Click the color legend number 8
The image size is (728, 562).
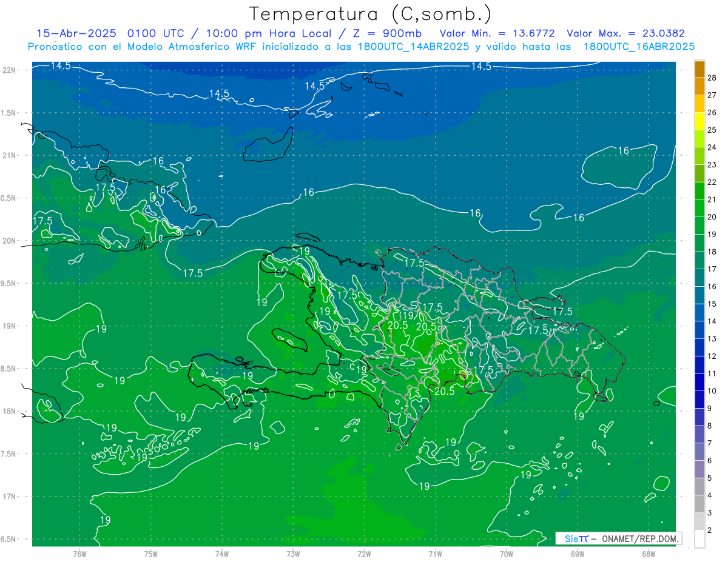click(710, 426)
